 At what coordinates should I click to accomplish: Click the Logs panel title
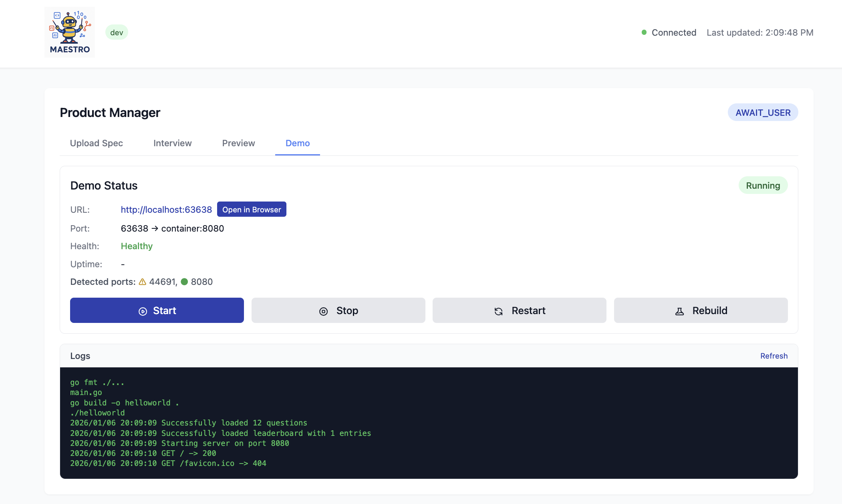pos(80,356)
